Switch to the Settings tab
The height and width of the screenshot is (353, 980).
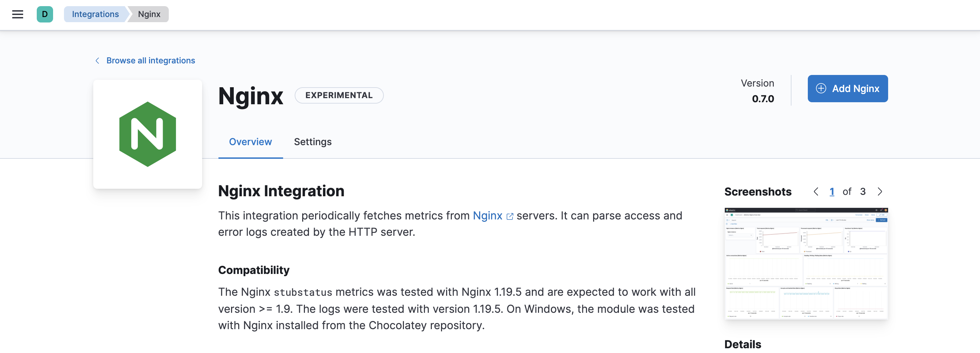click(x=313, y=142)
